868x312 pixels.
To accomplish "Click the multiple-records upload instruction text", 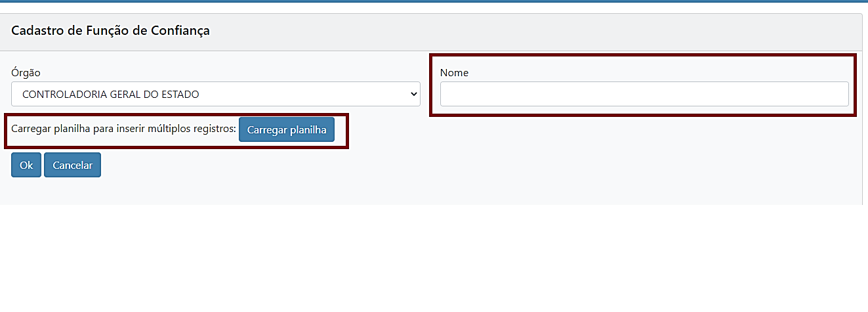I will [x=123, y=129].
